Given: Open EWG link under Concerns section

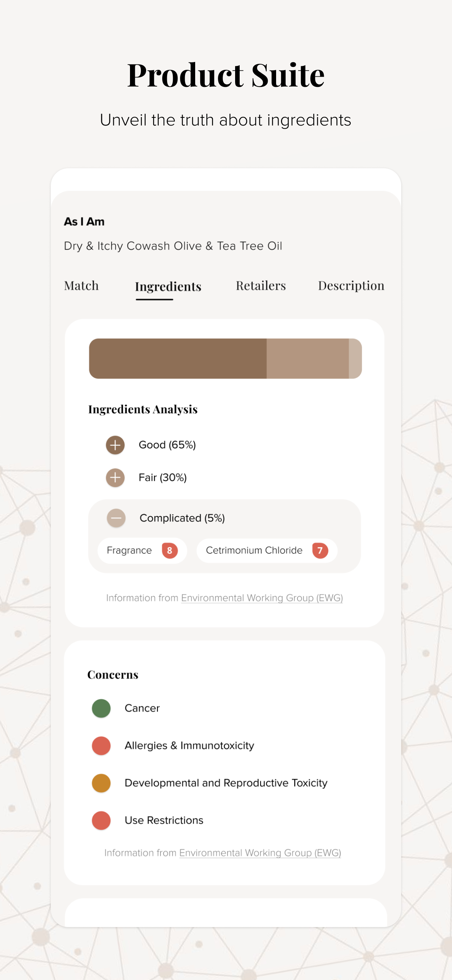Looking at the screenshot, I should [260, 852].
